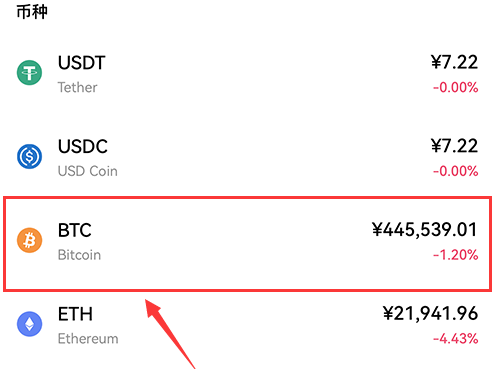The image size is (494, 369).
Task: Click the 币种 section header
Action: pyautogui.click(x=32, y=12)
